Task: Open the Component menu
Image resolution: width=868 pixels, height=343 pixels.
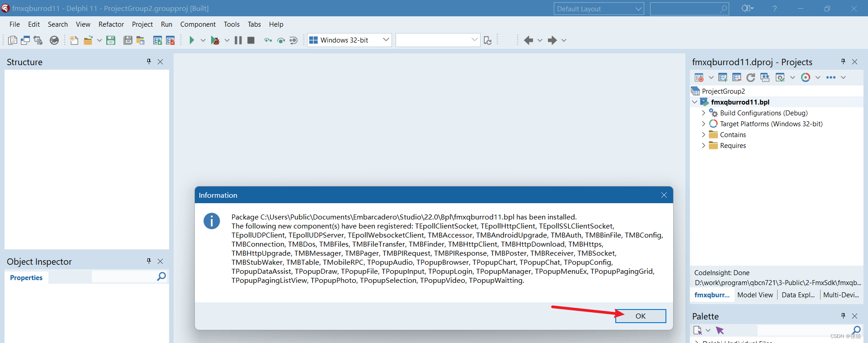Action: coord(198,24)
